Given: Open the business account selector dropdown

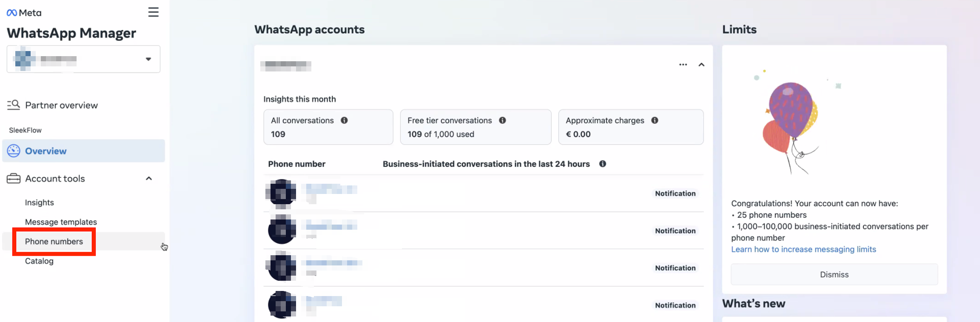Looking at the screenshot, I should pos(83,59).
